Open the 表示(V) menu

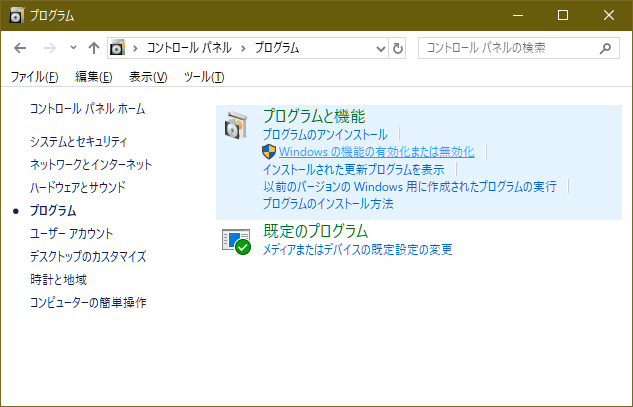(148, 76)
